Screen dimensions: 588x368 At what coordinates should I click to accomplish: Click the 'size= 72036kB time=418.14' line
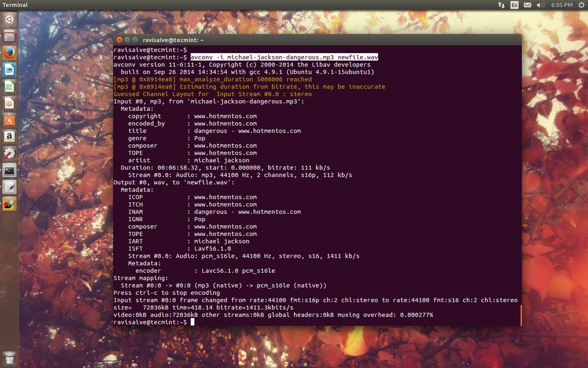[x=203, y=307]
